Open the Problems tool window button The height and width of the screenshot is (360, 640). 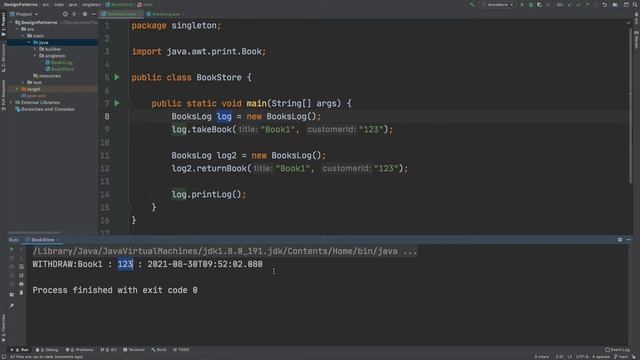[80, 350]
